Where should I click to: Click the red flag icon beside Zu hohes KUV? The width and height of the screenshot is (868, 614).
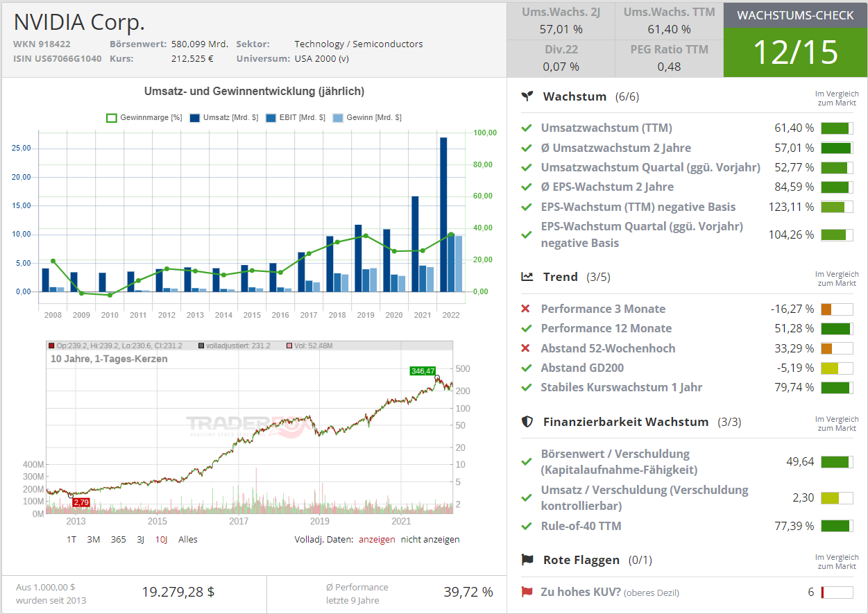pyautogui.click(x=527, y=592)
